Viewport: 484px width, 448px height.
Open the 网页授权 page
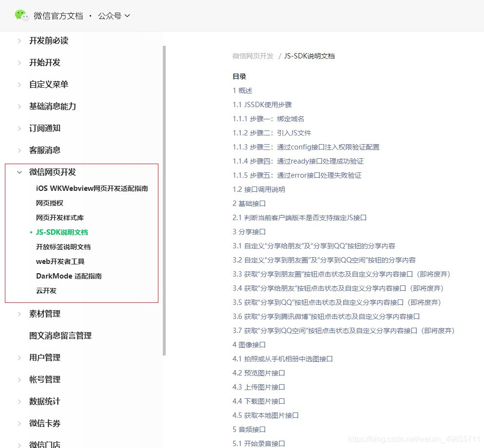click(x=49, y=203)
